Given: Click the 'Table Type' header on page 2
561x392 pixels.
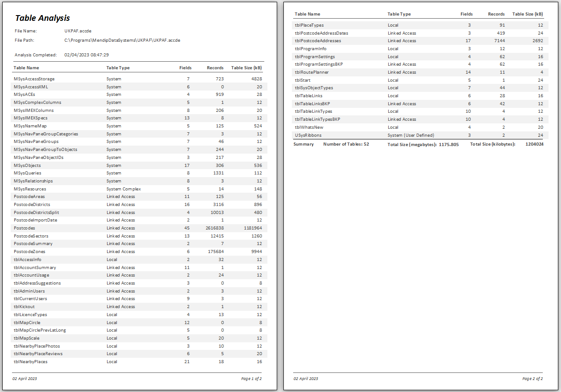Looking at the screenshot, I should [x=399, y=14].
